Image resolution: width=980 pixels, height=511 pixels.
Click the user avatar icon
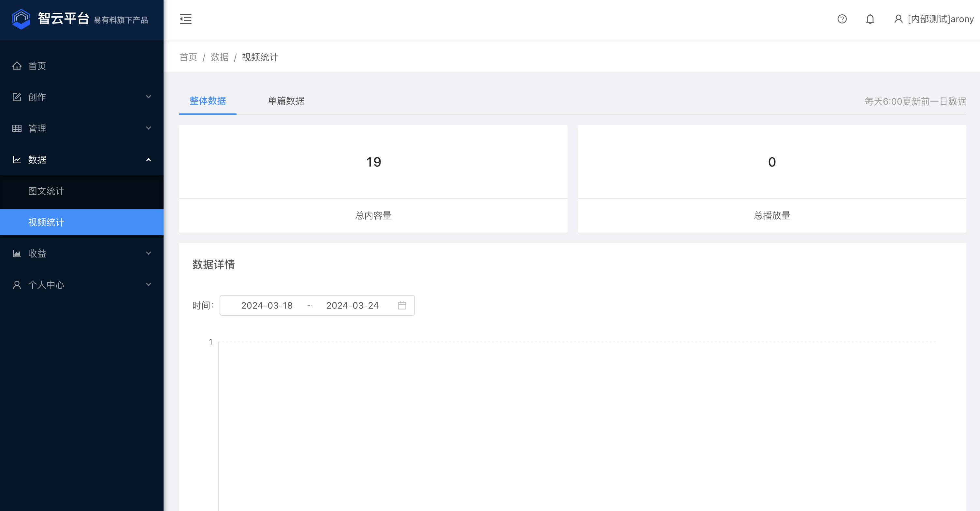[x=898, y=19]
